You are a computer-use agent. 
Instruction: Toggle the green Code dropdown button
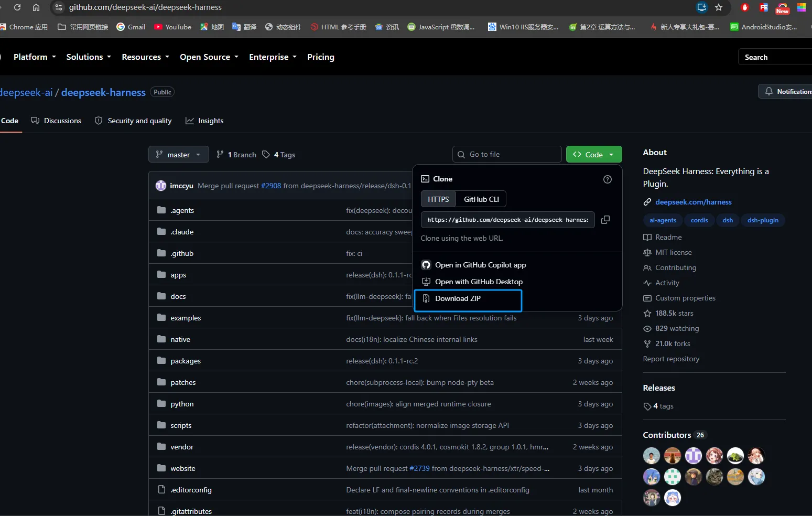594,155
